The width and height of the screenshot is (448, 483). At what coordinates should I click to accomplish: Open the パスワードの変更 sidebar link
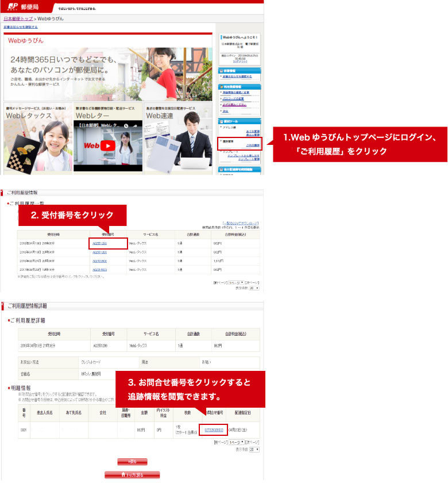233,98
